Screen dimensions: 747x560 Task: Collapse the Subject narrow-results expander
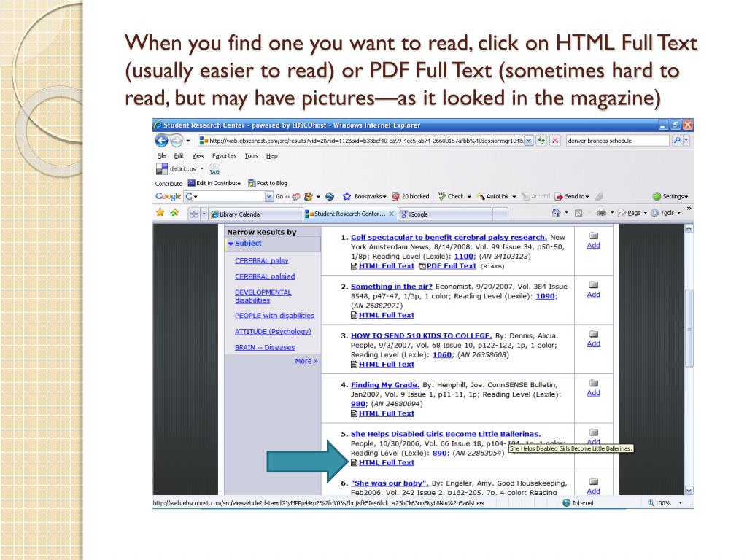point(231,244)
